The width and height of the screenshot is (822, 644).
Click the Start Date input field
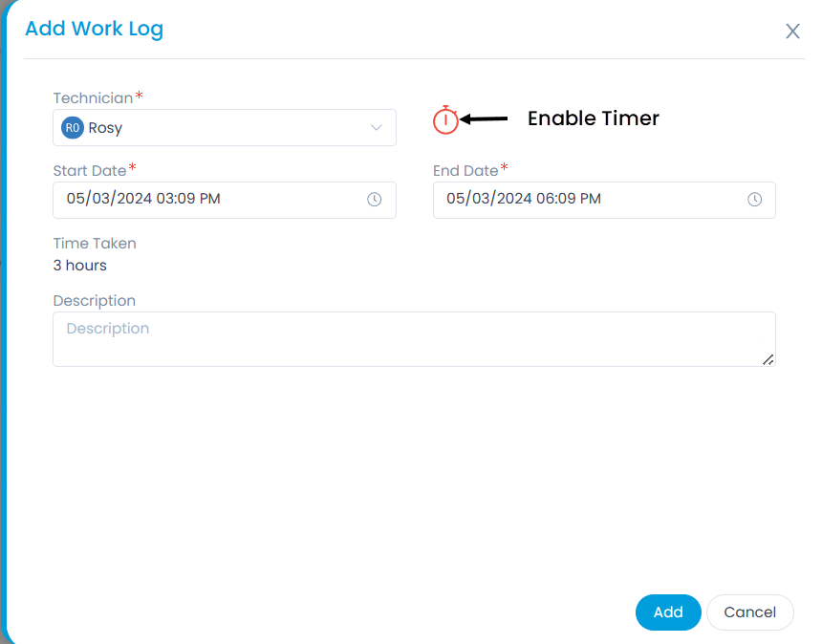click(x=210, y=200)
